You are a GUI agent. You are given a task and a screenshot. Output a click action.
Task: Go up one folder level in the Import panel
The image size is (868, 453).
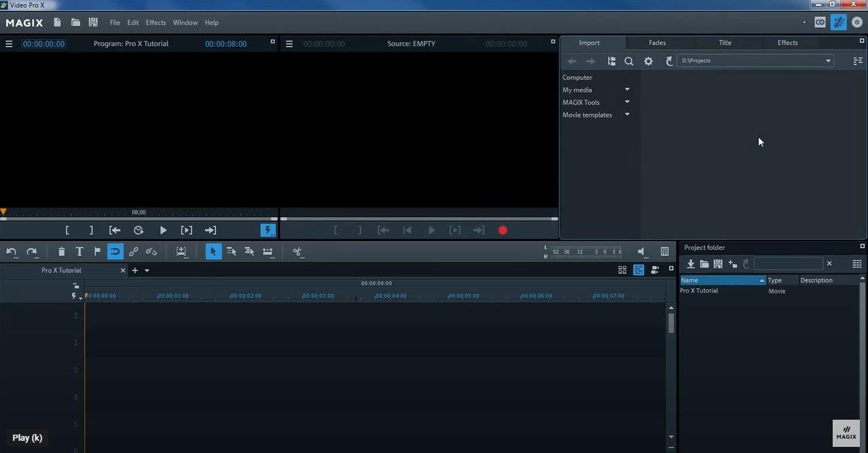(x=669, y=61)
